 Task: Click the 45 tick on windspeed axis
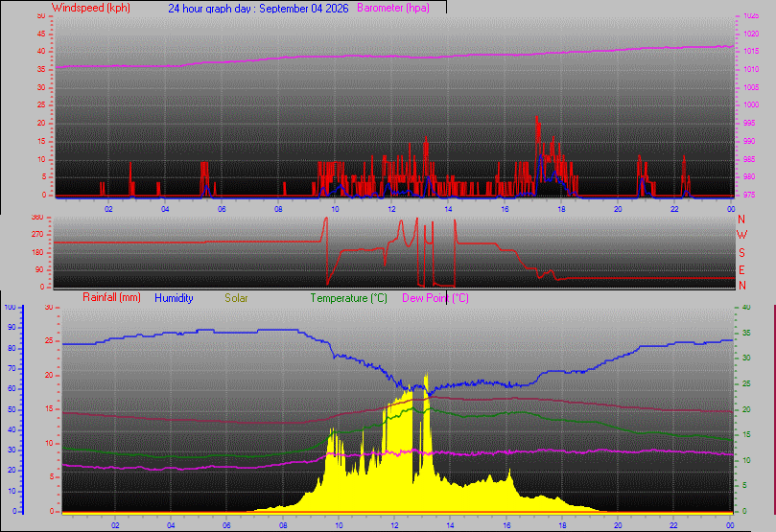(41, 34)
